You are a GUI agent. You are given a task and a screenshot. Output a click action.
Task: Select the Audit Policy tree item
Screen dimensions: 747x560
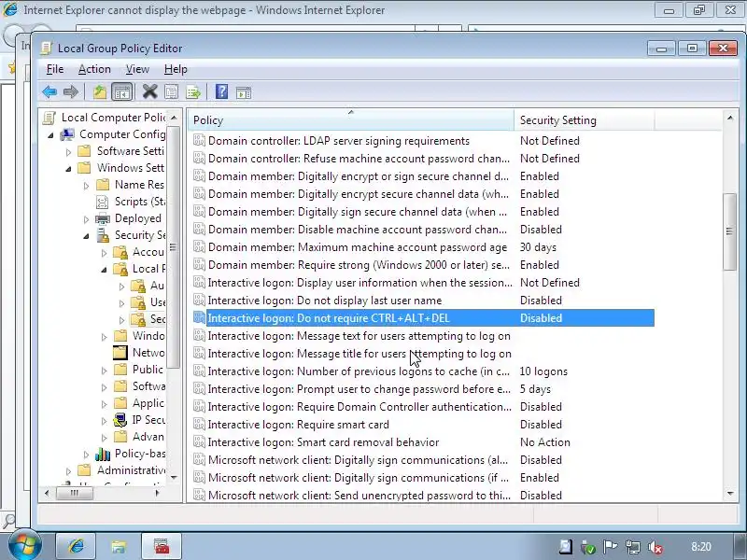(148, 286)
